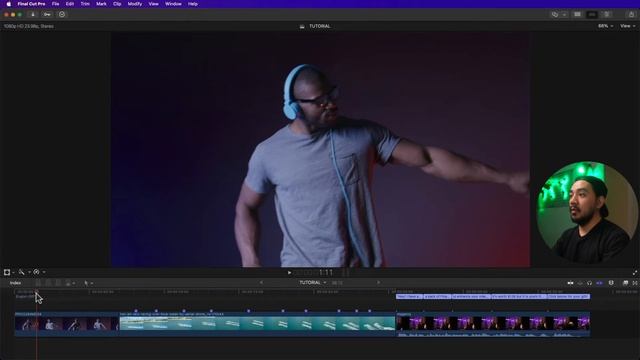Open the viewer View options dropdown
640x360 pixels.
click(627, 26)
